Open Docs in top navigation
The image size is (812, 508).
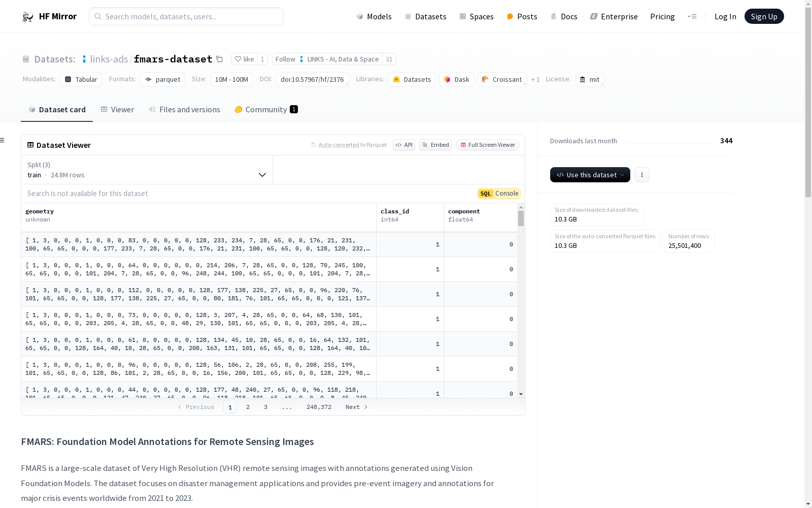click(564, 17)
